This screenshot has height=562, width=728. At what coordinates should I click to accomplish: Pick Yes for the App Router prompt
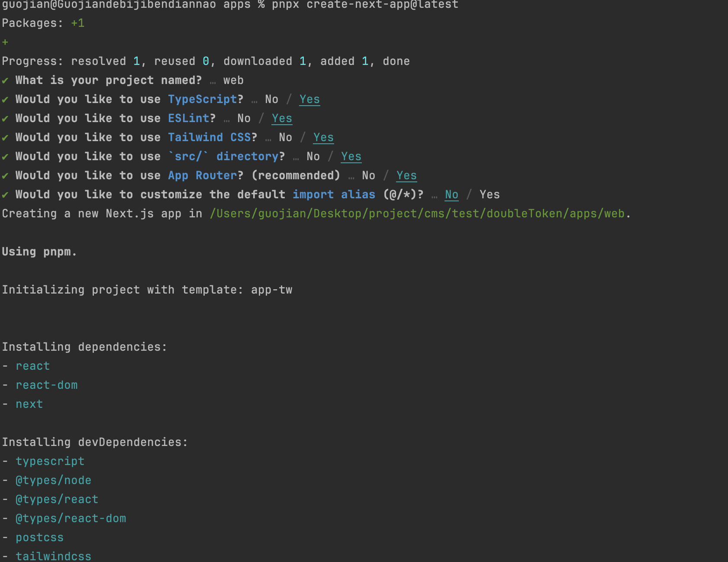click(x=406, y=176)
